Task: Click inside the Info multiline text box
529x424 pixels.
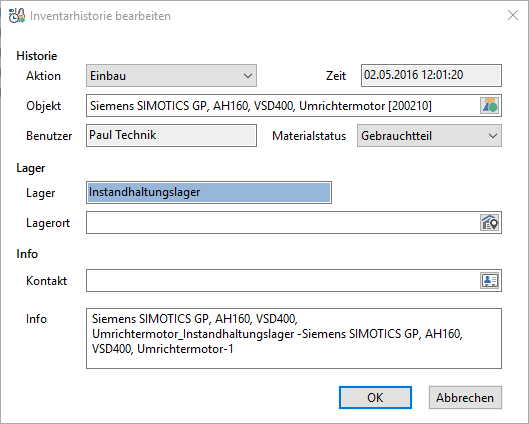Action: (x=294, y=338)
